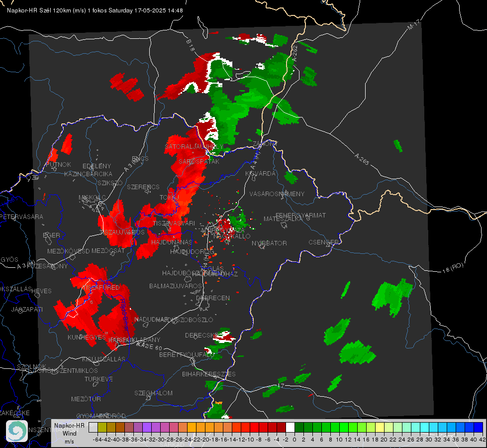Select the NYIRBATOR label
Viewport: 487px width, 448px height.
pyautogui.click(x=269, y=243)
